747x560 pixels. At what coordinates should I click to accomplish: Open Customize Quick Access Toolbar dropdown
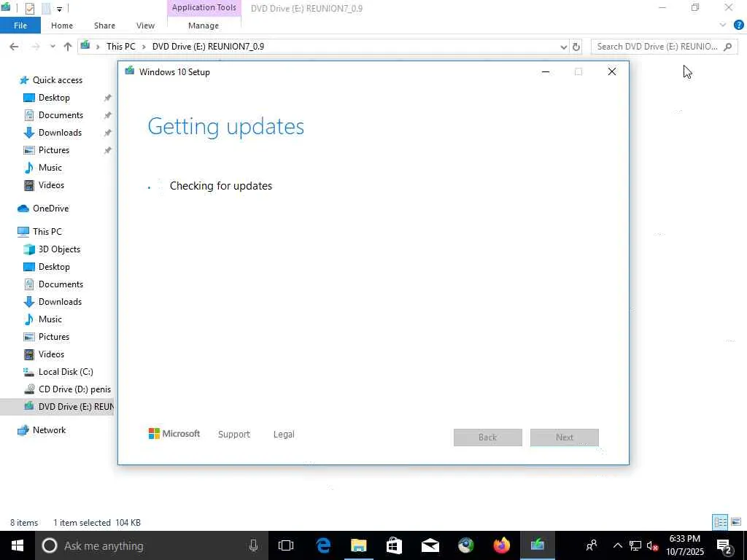[60, 9]
